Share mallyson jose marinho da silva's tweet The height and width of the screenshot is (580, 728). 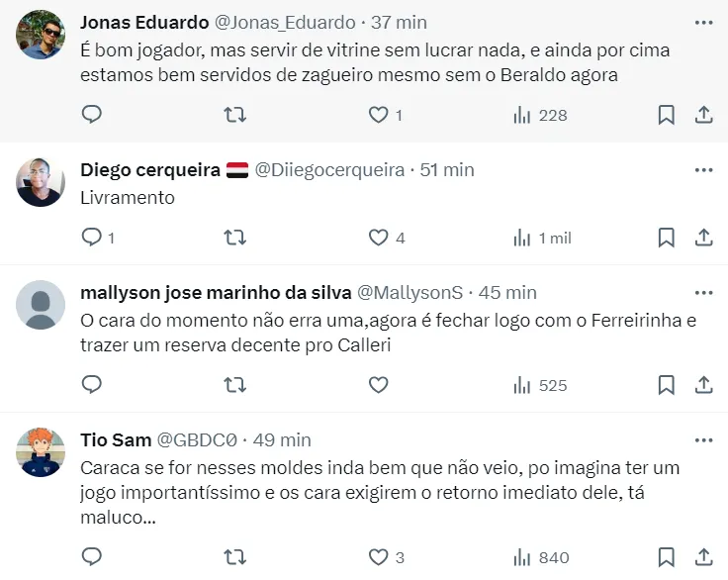(x=704, y=385)
